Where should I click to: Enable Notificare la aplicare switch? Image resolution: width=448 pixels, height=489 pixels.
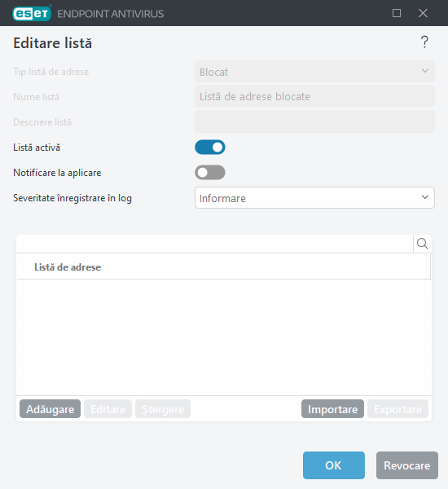tap(210, 173)
